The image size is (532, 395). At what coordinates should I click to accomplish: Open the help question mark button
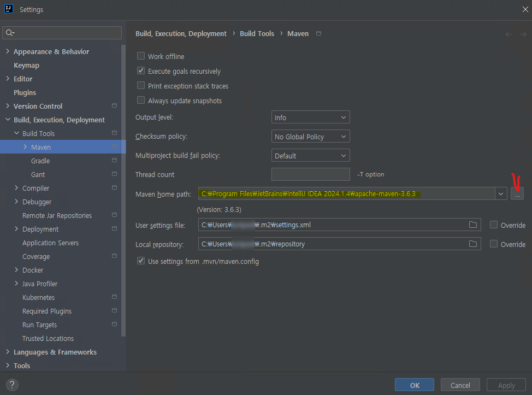click(12, 385)
